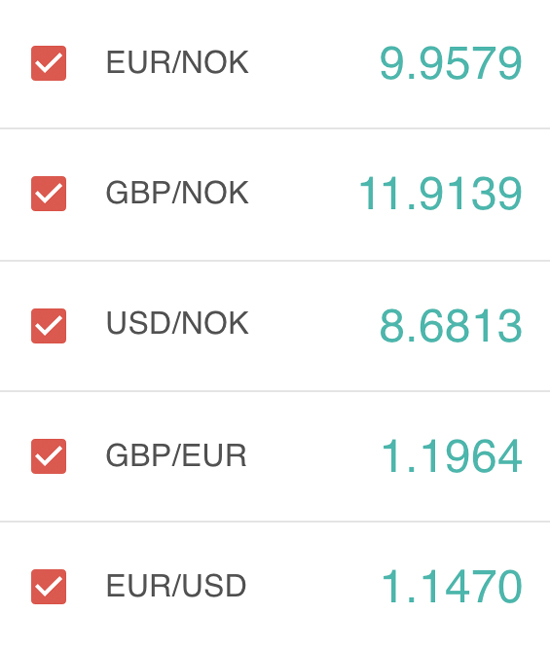Viewport: 550px width, 650px height.
Task: Select the GBP/NOK pair label
Action: 177,193
